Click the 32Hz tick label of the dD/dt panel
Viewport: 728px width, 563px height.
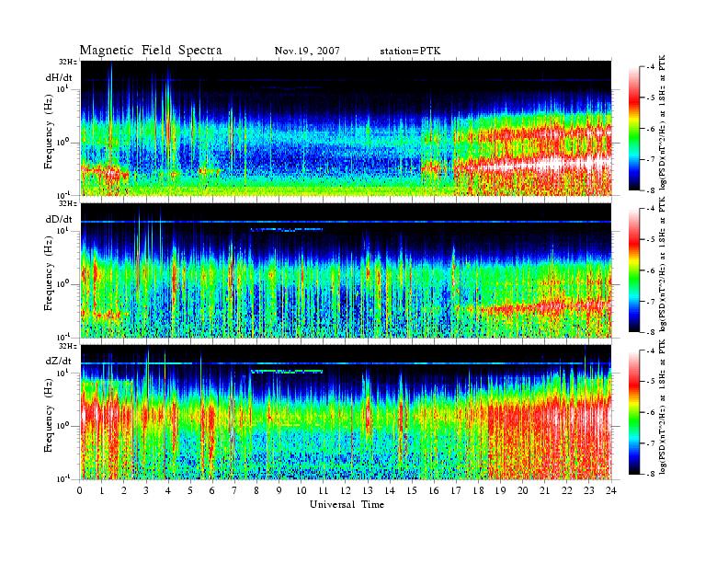(x=67, y=203)
